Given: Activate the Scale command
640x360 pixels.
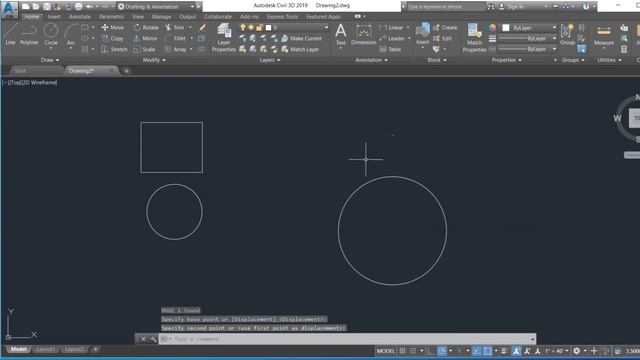Looking at the screenshot, I should 144,49.
